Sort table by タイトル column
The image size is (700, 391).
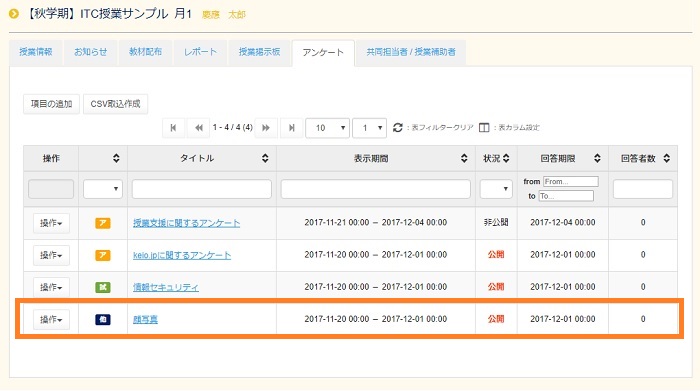click(x=265, y=158)
